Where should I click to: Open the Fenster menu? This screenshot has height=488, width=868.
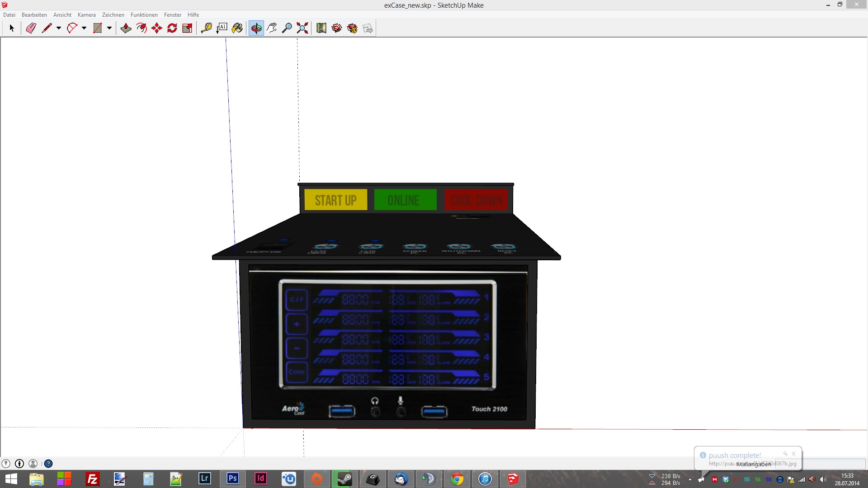(172, 15)
